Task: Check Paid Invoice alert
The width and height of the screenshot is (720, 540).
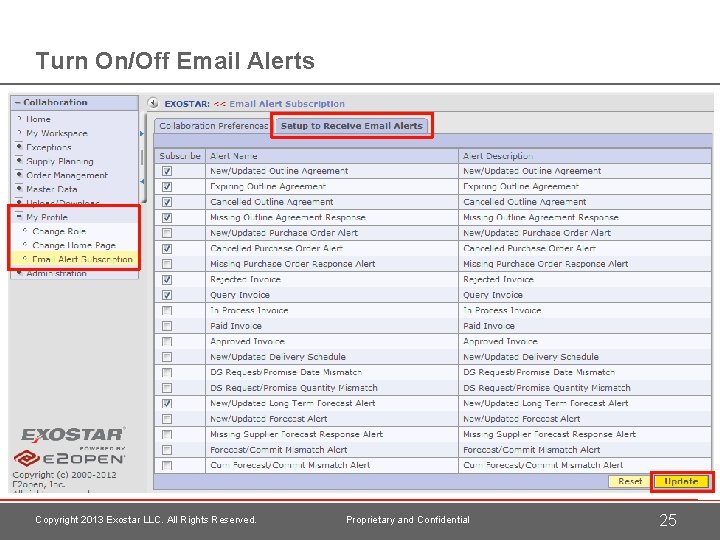Action: click(167, 326)
